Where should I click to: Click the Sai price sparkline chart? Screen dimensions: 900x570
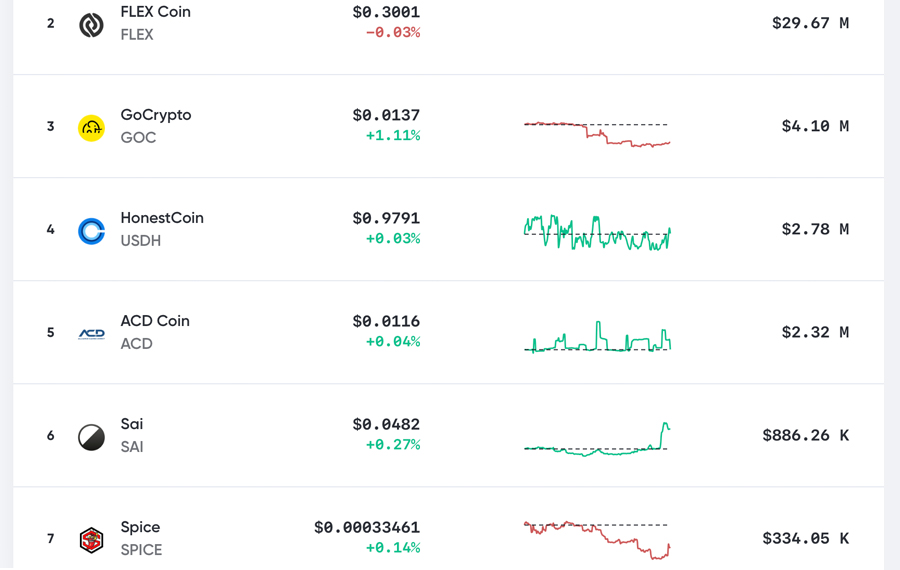597,440
